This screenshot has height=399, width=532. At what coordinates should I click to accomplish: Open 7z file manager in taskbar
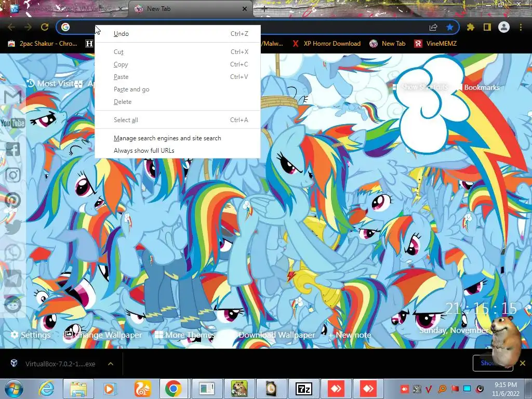point(303,389)
